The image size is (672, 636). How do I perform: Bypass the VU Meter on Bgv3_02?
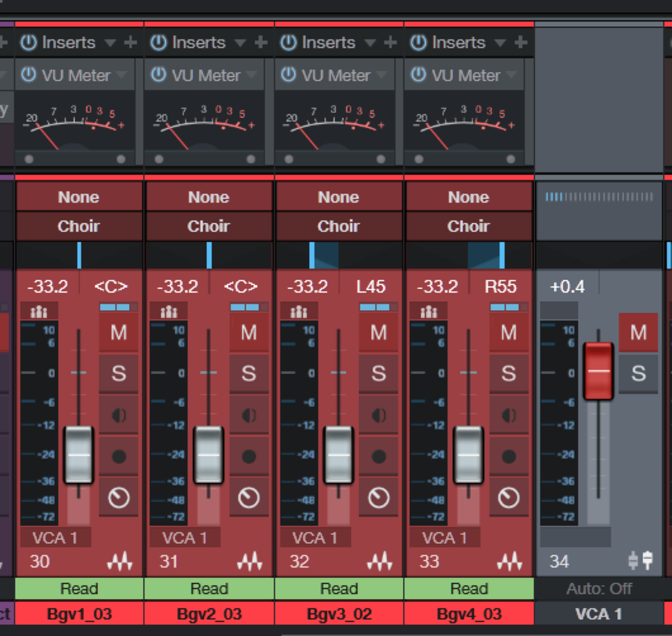pos(288,75)
